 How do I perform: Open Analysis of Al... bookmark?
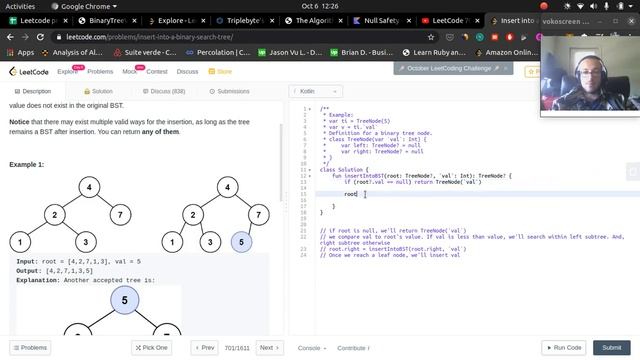click(73, 53)
